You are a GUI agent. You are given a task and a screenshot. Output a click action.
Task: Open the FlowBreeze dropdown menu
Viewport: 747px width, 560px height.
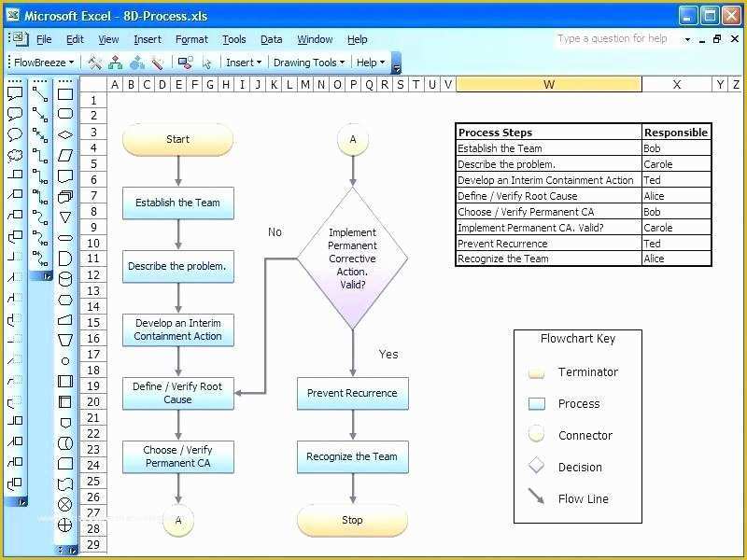click(x=44, y=63)
